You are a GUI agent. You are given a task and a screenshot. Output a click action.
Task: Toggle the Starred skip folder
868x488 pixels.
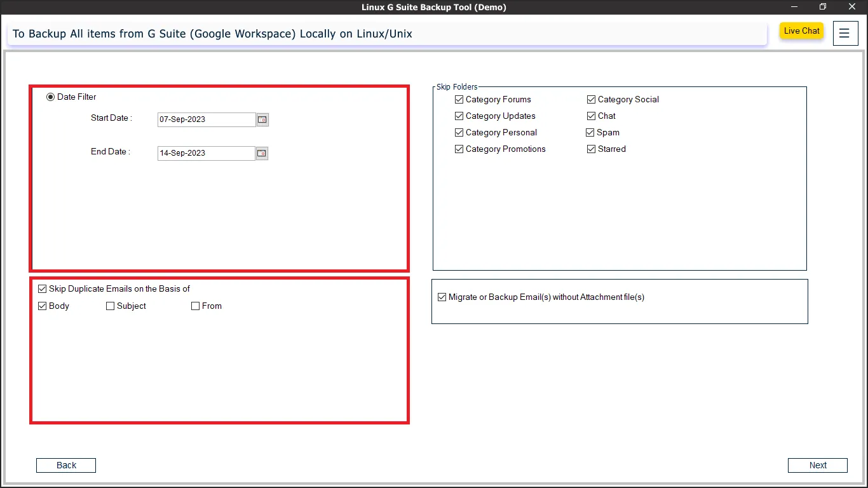pos(592,149)
